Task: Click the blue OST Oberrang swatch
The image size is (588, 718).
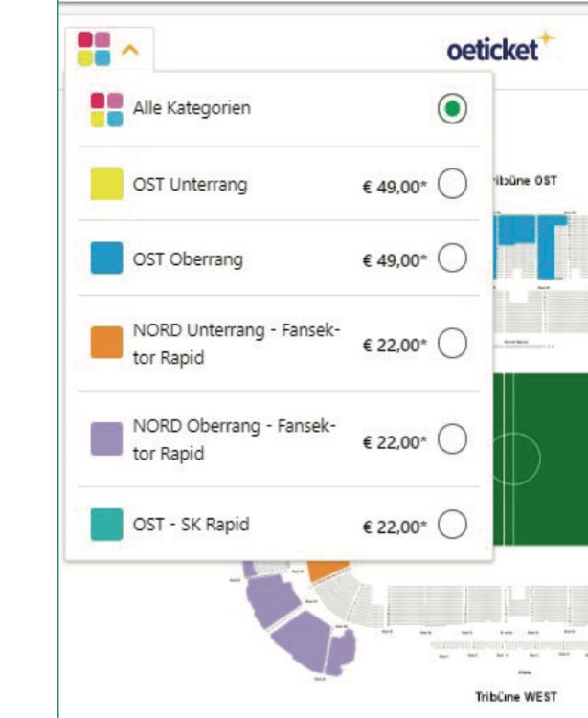Action: (107, 258)
